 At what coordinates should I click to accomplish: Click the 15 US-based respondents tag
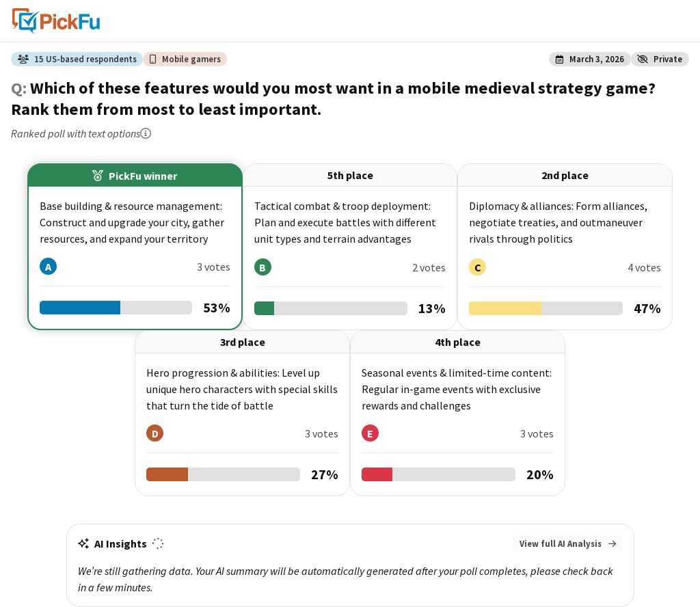click(77, 59)
